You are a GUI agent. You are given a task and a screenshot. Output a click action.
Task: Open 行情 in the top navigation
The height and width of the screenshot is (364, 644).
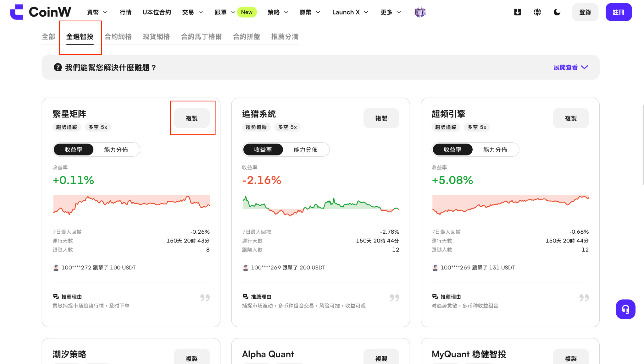(x=125, y=12)
